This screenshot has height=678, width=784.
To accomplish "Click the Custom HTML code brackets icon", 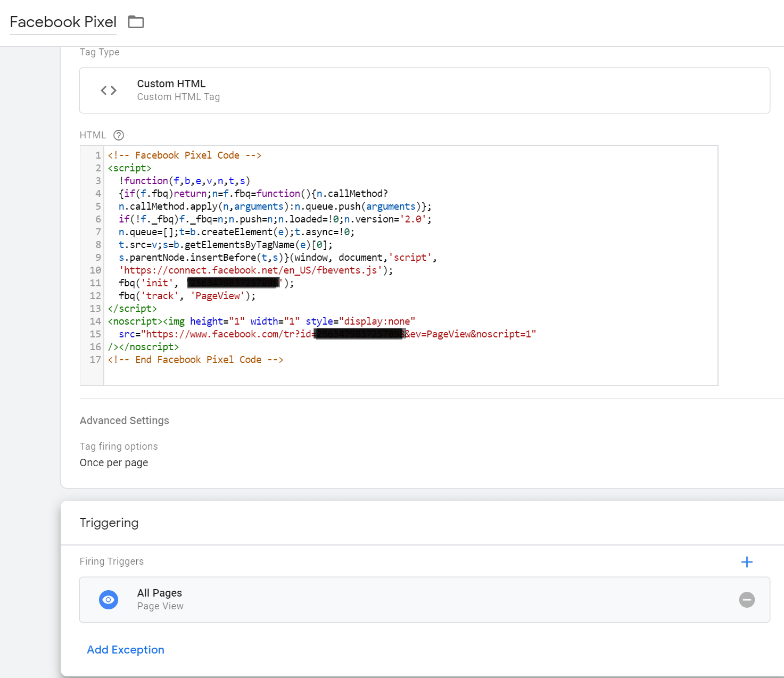I will (x=109, y=90).
